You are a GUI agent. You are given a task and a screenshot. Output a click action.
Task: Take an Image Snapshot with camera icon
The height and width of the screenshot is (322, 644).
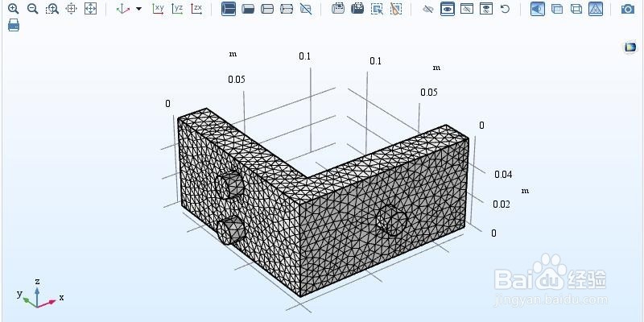tap(628, 9)
